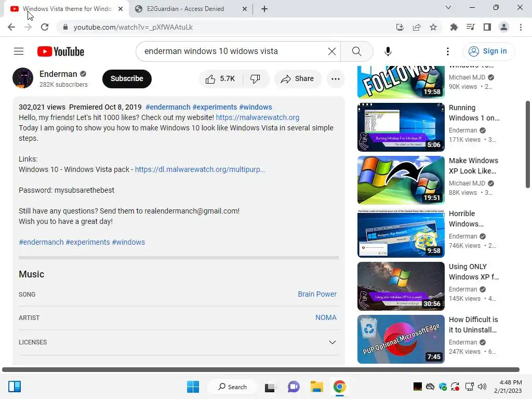Open Uninstall Microsoft Edge video thumbnail
The image size is (532, 399).
click(x=401, y=339)
